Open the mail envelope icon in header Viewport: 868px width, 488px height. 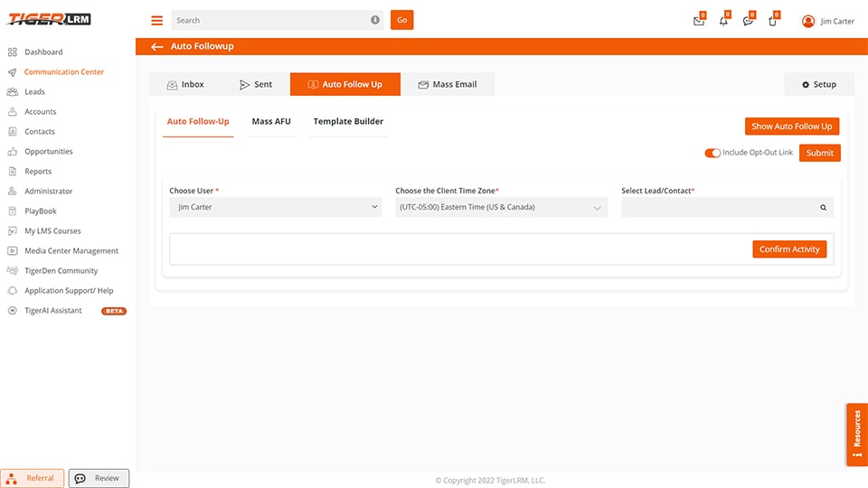click(x=698, y=21)
